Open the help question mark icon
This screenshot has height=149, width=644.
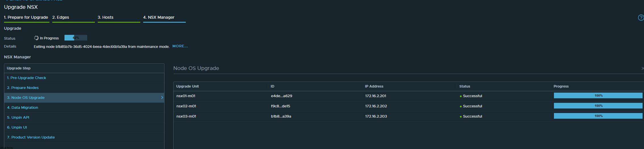point(641,18)
